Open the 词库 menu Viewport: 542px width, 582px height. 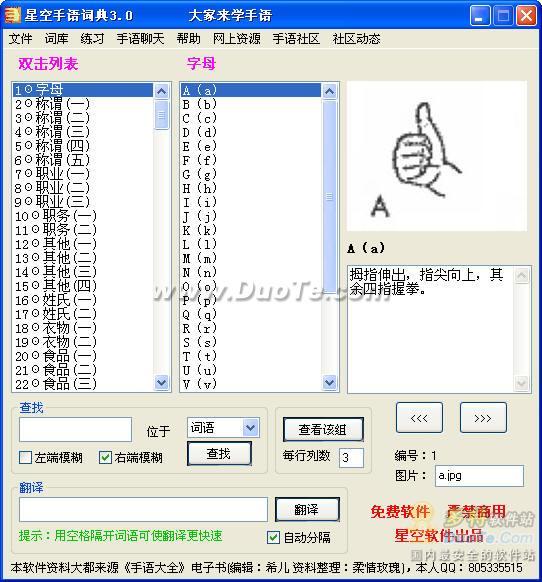[x=56, y=39]
